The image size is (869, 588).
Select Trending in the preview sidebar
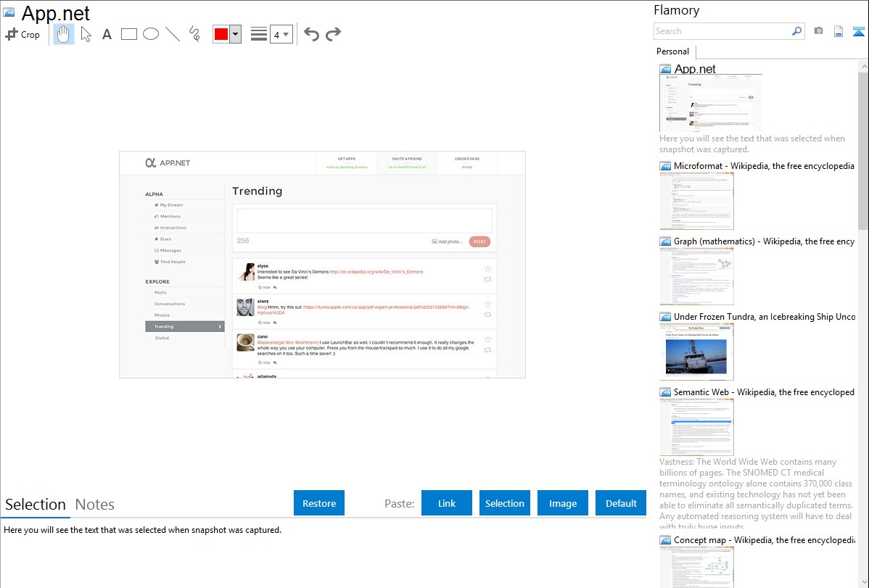[184, 326]
